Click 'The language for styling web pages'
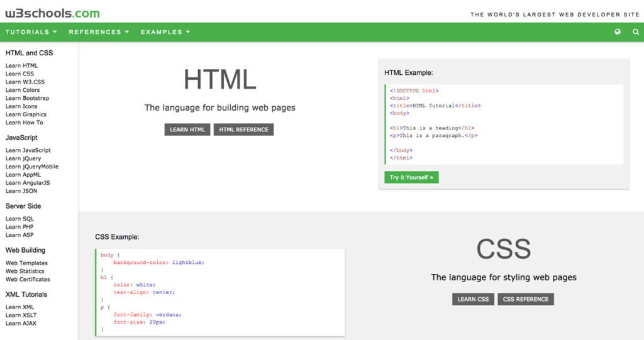Screen dimensions: 644x340 pos(504,277)
